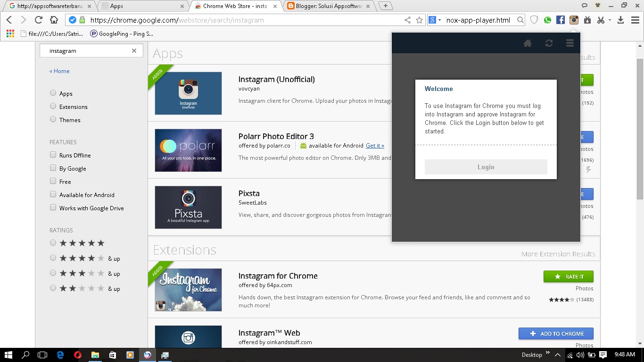Check Works with Google Drive
Screen dimensions: 644x362
53,207
